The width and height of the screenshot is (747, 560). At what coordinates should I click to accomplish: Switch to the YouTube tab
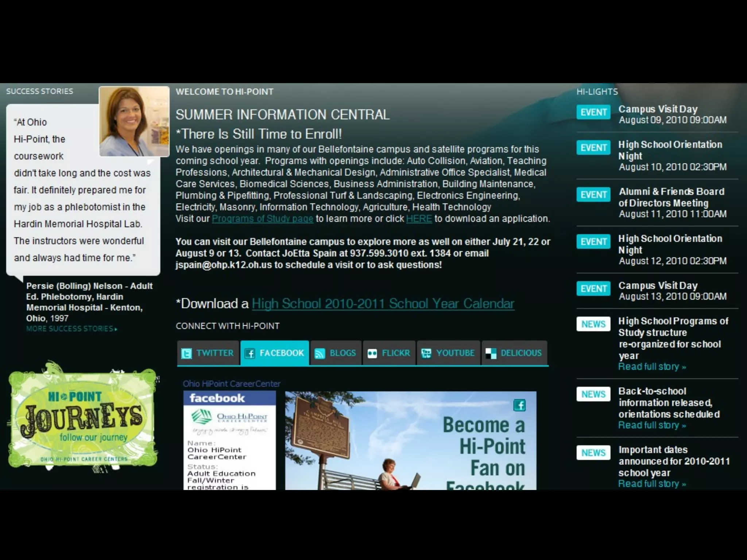(x=455, y=353)
